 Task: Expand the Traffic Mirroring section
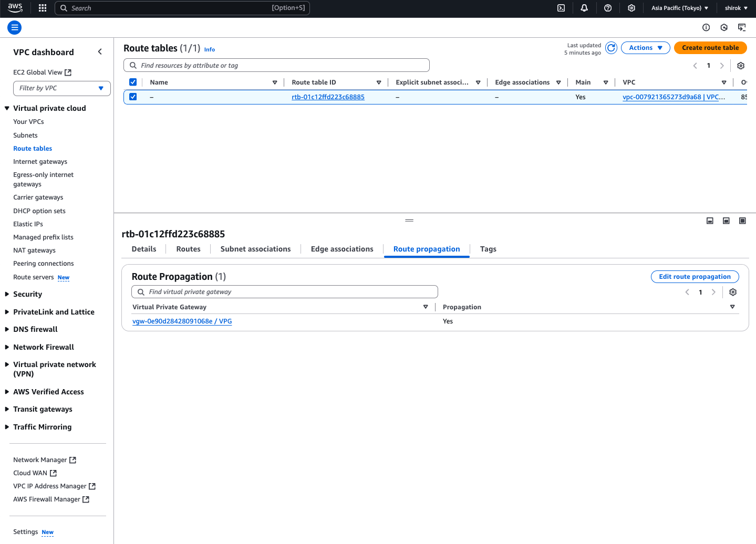[7, 427]
